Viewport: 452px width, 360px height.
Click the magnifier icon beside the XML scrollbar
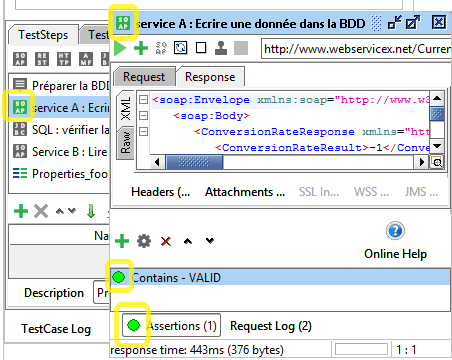[x=437, y=162]
